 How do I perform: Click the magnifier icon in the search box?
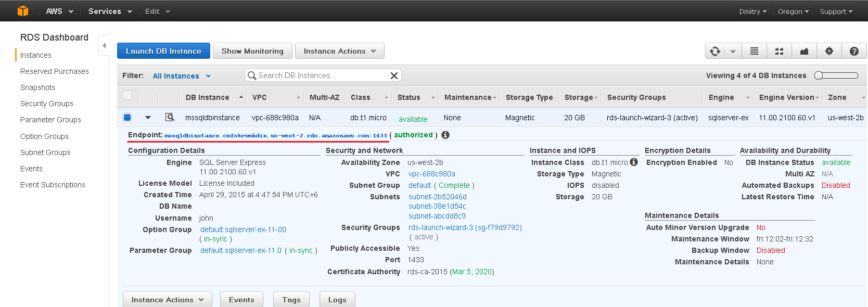click(x=252, y=75)
